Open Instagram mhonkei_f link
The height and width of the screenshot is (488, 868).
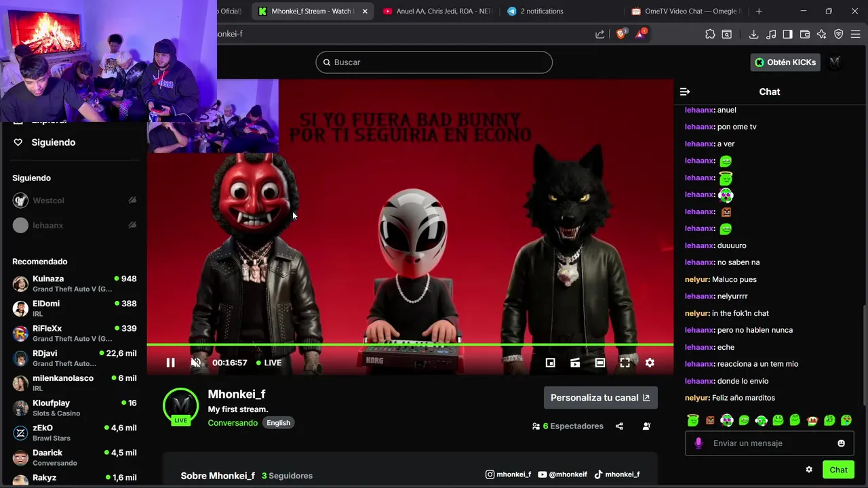(x=508, y=474)
